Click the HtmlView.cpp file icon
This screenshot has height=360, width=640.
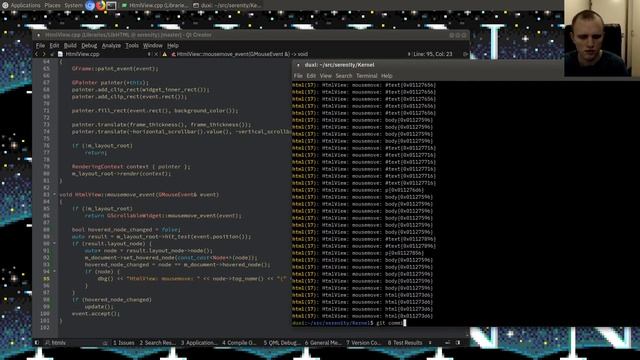60,54
